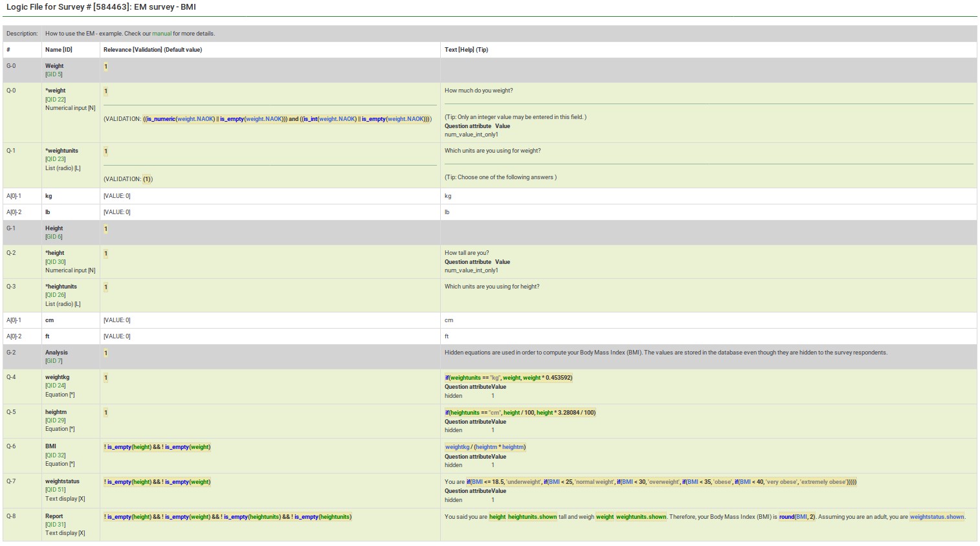Open QID 30 link for height question

tap(56, 262)
